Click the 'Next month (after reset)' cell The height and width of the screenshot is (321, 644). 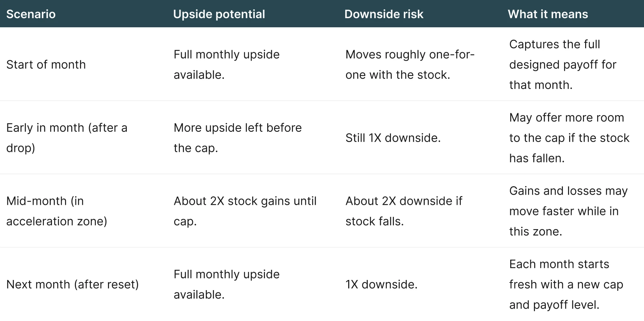(x=72, y=284)
